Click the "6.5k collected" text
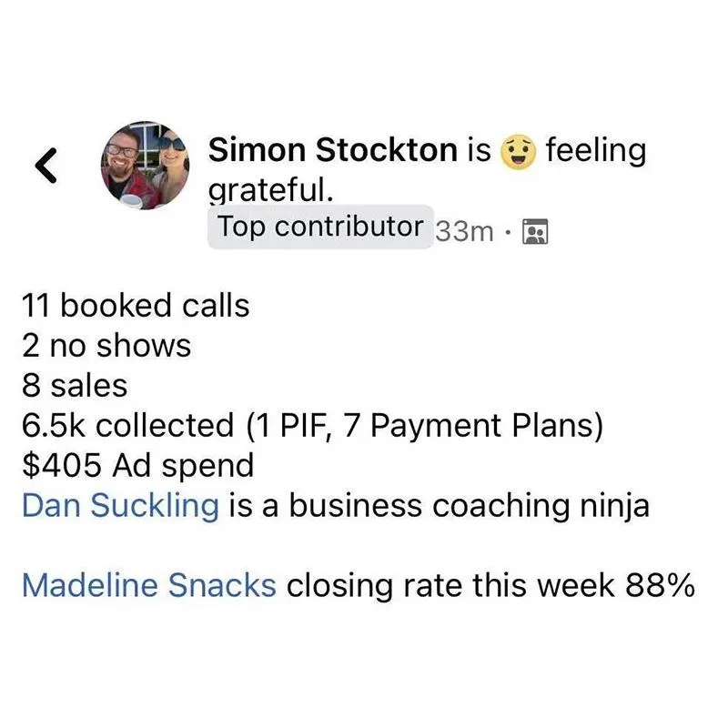This screenshot has height=728, width=728. tap(127, 426)
